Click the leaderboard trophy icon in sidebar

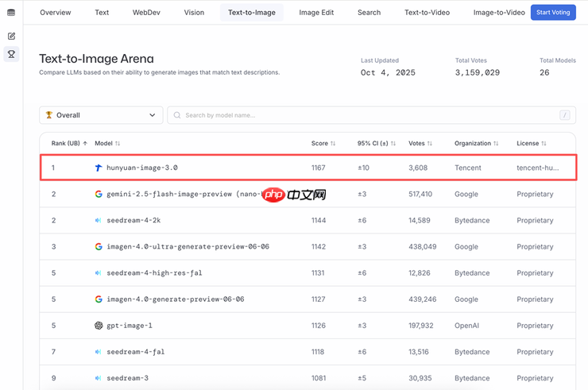click(x=11, y=55)
